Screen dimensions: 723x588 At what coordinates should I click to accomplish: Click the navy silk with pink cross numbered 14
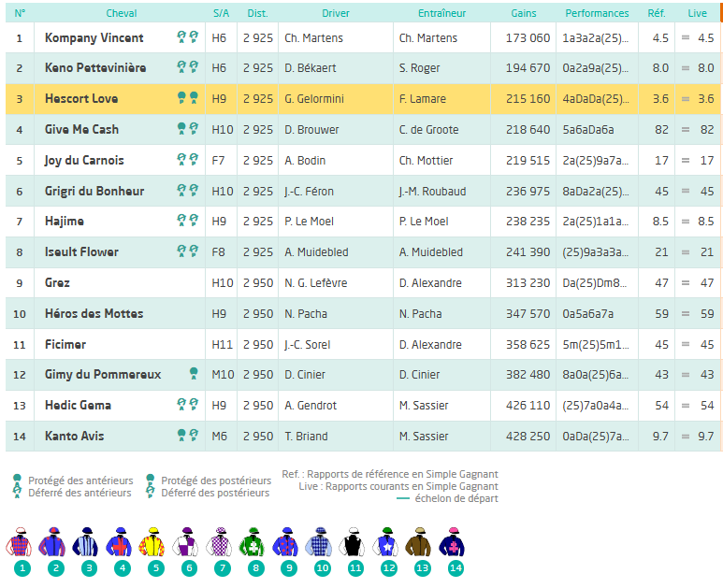coord(455,543)
